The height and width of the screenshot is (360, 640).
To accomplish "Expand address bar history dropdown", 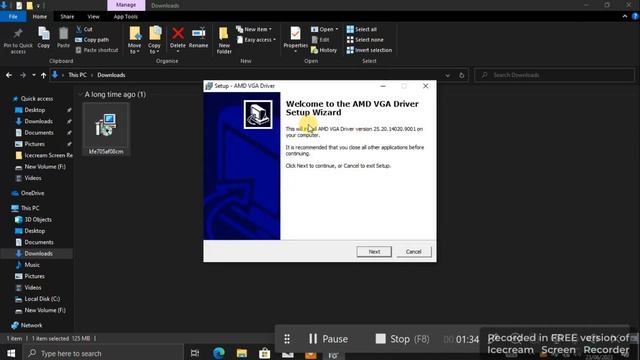I will (x=448, y=76).
